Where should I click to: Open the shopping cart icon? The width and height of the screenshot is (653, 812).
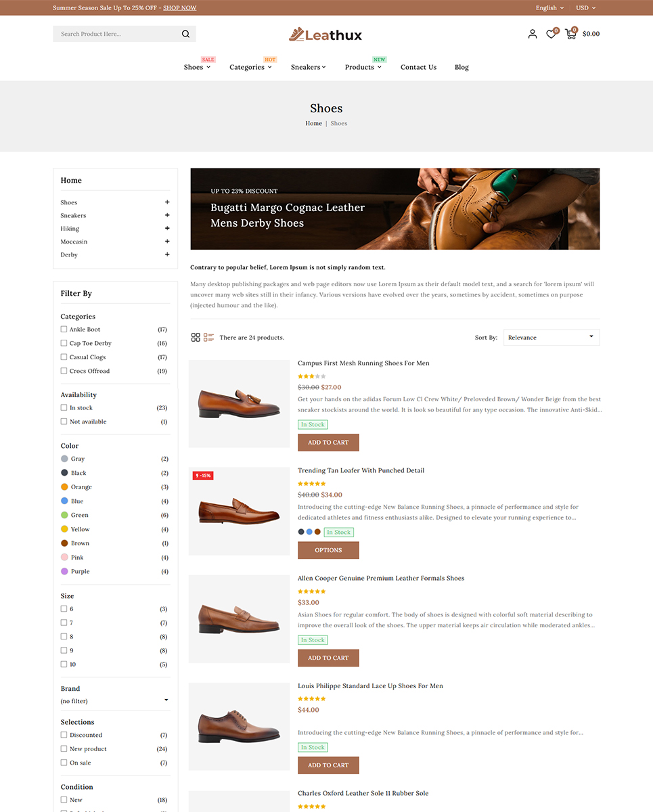point(571,34)
